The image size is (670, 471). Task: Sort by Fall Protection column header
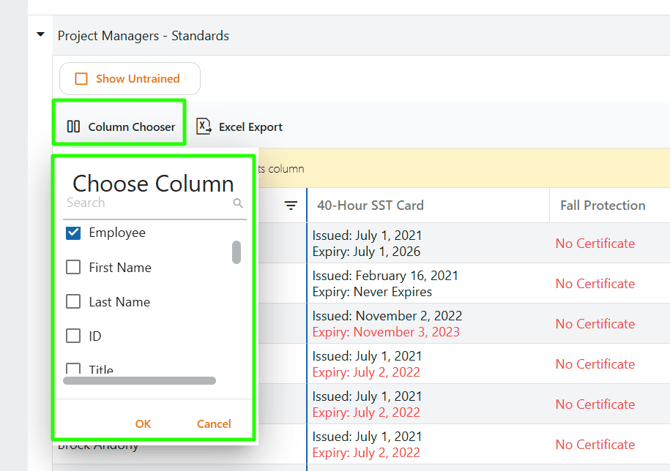[x=602, y=205]
